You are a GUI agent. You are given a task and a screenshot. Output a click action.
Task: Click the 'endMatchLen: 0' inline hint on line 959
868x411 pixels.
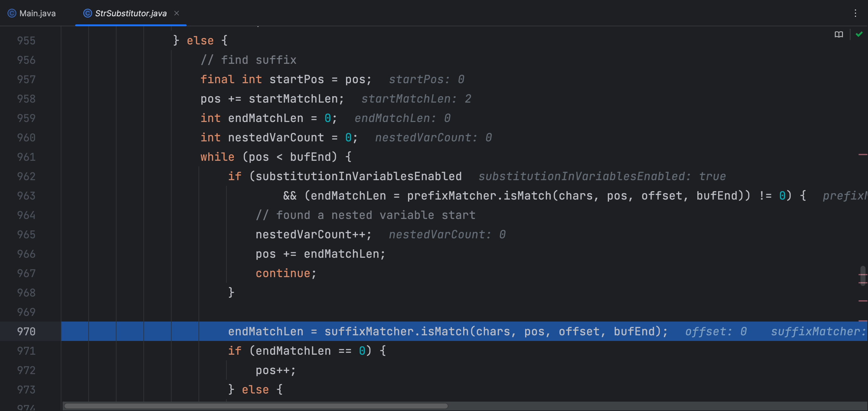(x=402, y=118)
